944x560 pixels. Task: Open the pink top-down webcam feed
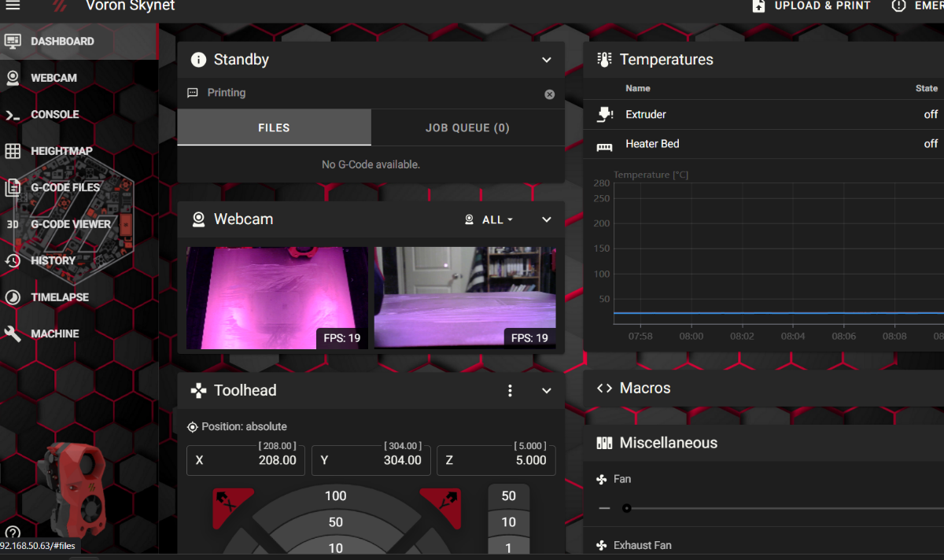coord(277,298)
